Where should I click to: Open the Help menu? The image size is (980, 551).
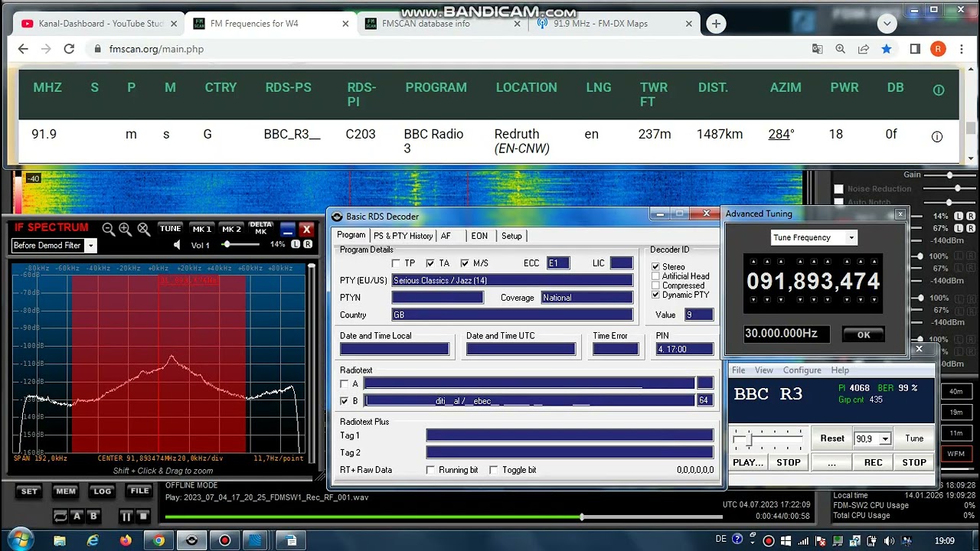point(840,370)
